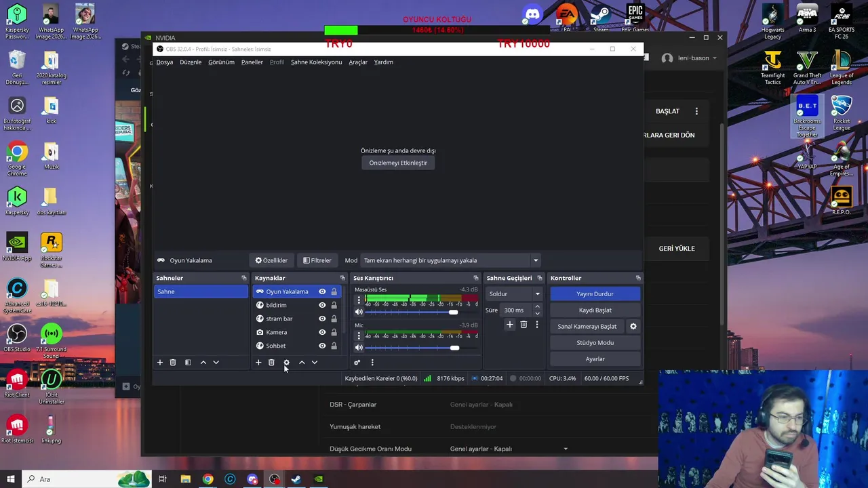The width and height of the screenshot is (868, 488).
Task: Undock the Kaynaklar panel with its pop-out icon
Action: point(342,278)
